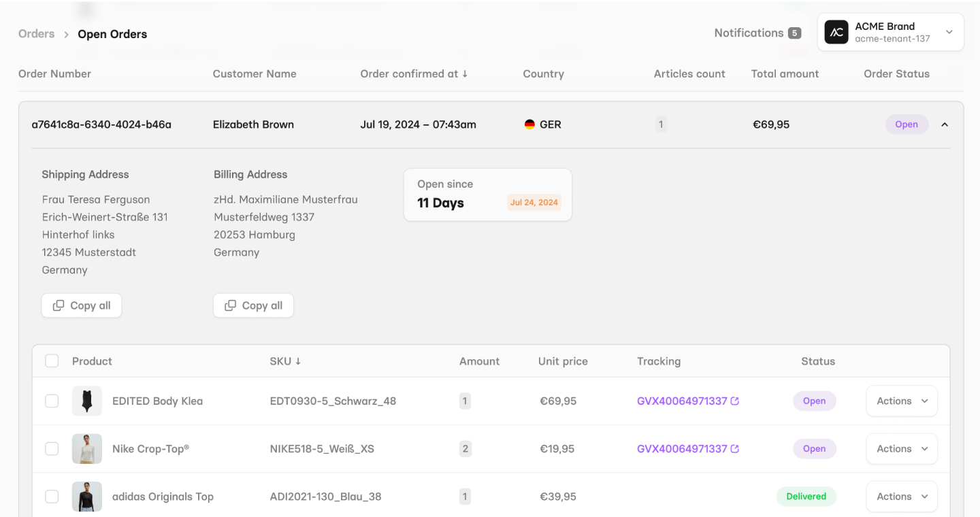Open Nike Crop-Top product thumbnail
Screen dimensions: 980x517
pyautogui.click(x=87, y=449)
